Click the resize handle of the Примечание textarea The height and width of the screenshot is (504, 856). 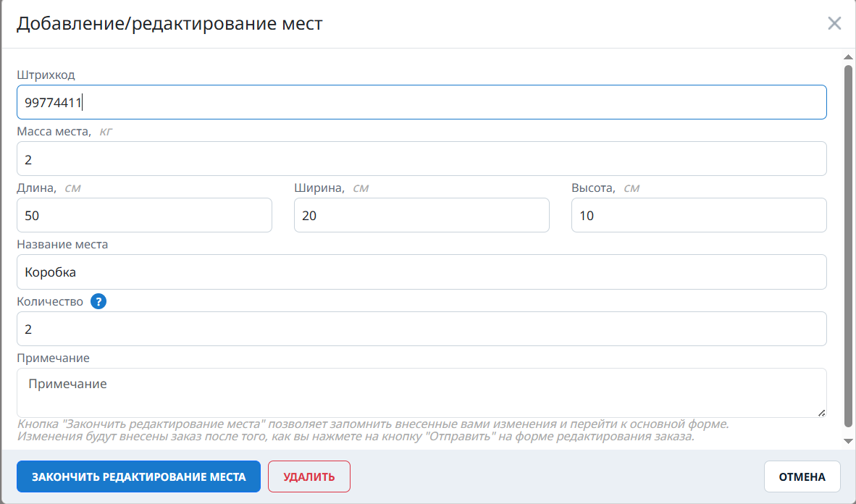point(821,413)
